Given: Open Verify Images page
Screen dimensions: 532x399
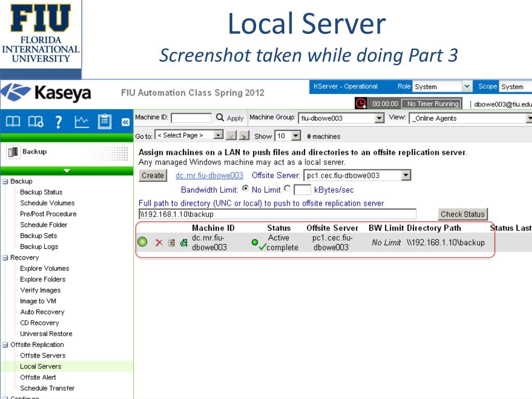Looking at the screenshot, I should pos(41,290).
